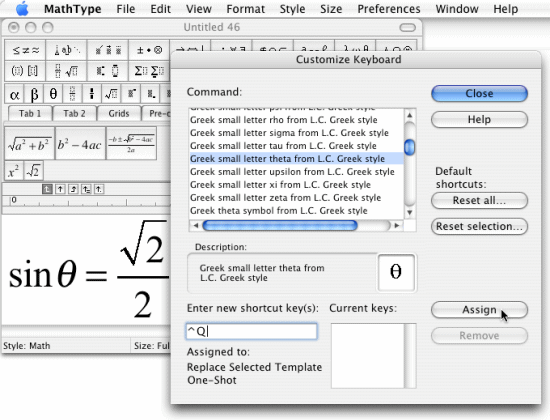Click the Close button in Customize Keyboard
This screenshot has width=550, height=420.
point(479,94)
